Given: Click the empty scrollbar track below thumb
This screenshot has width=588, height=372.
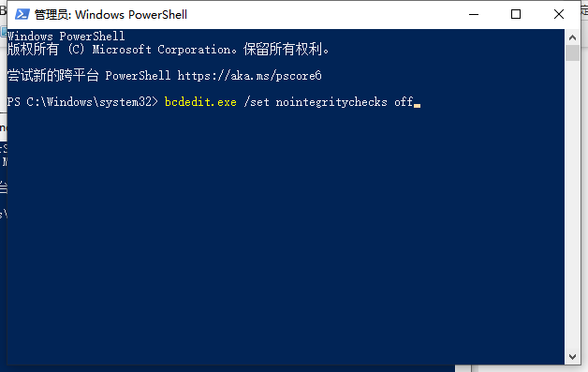Looking at the screenshot, I should point(572,204).
